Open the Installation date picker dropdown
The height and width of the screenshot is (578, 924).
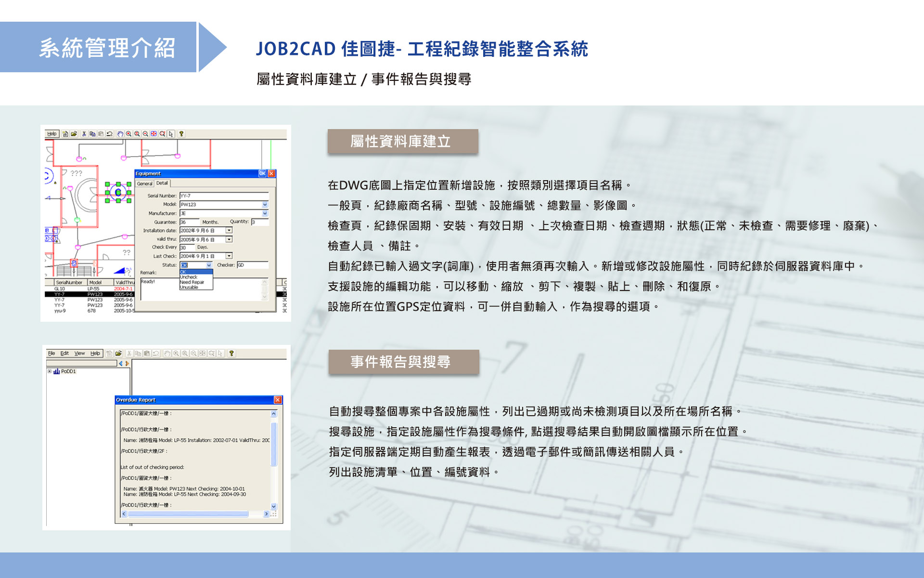[x=229, y=230]
